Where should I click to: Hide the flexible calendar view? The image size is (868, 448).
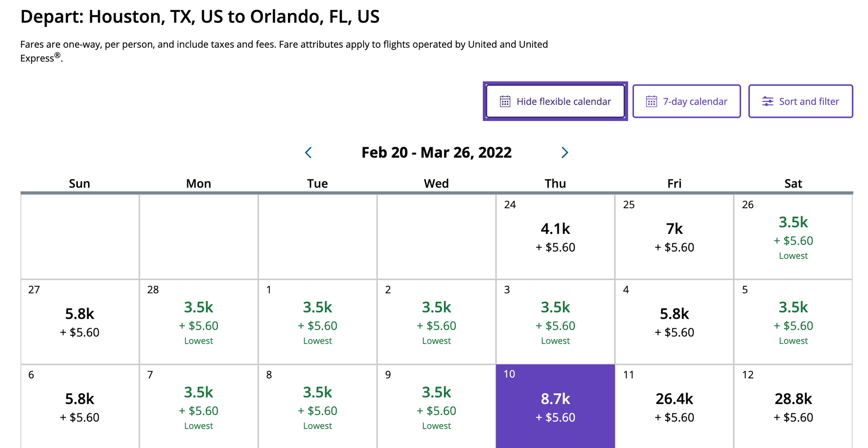pos(555,102)
